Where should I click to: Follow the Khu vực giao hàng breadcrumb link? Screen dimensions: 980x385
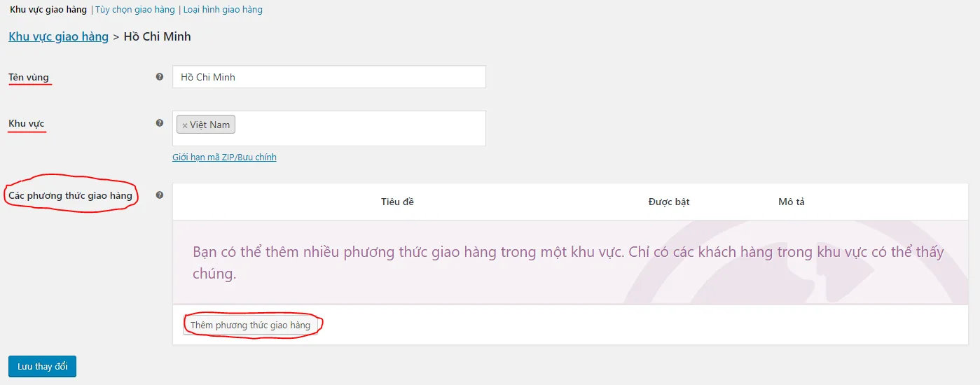coord(59,36)
